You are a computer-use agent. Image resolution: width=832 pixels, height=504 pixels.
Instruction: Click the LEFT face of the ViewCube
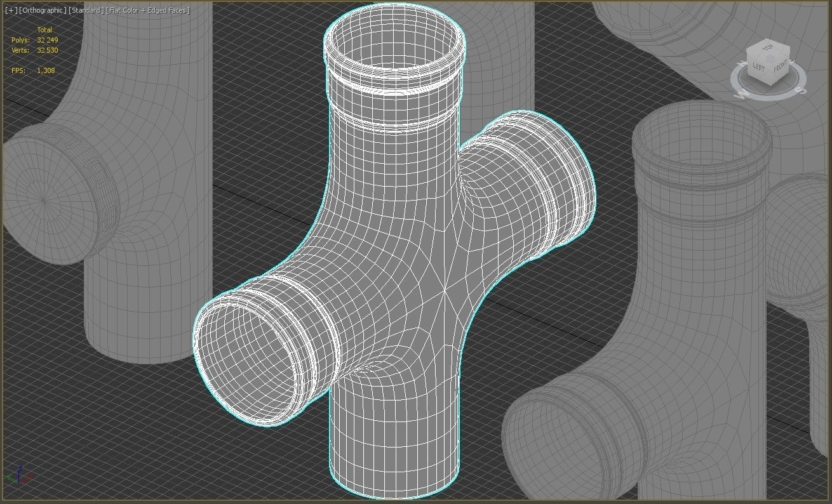(758, 67)
